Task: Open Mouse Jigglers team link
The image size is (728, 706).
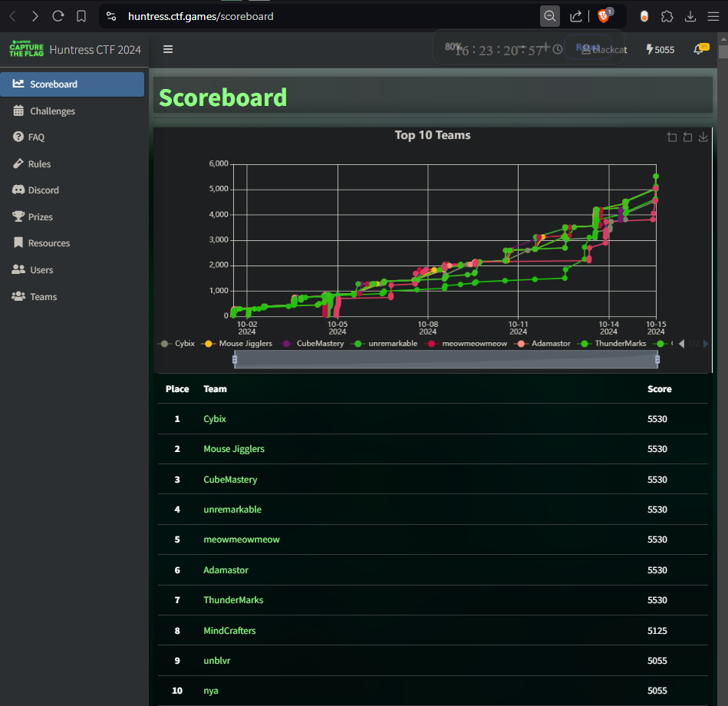Action: [x=234, y=449]
